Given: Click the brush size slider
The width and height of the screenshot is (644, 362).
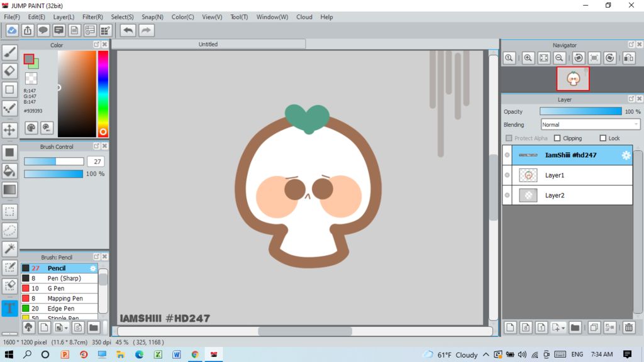Looking at the screenshot, I should 54,162.
